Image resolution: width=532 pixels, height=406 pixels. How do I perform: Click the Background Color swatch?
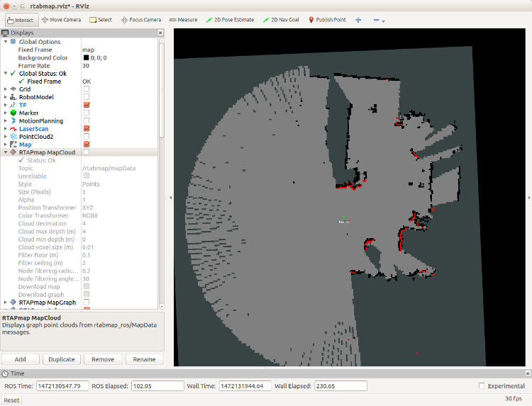[x=86, y=57]
